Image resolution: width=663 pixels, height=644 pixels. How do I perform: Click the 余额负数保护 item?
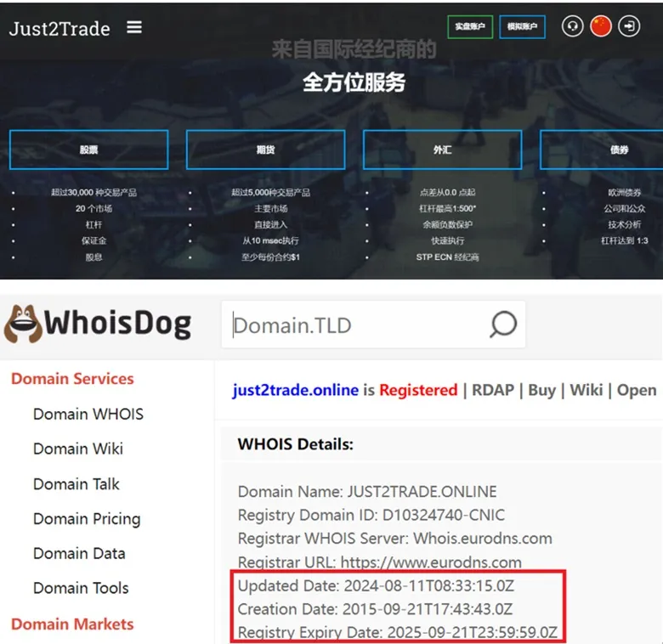click(447, 225)
